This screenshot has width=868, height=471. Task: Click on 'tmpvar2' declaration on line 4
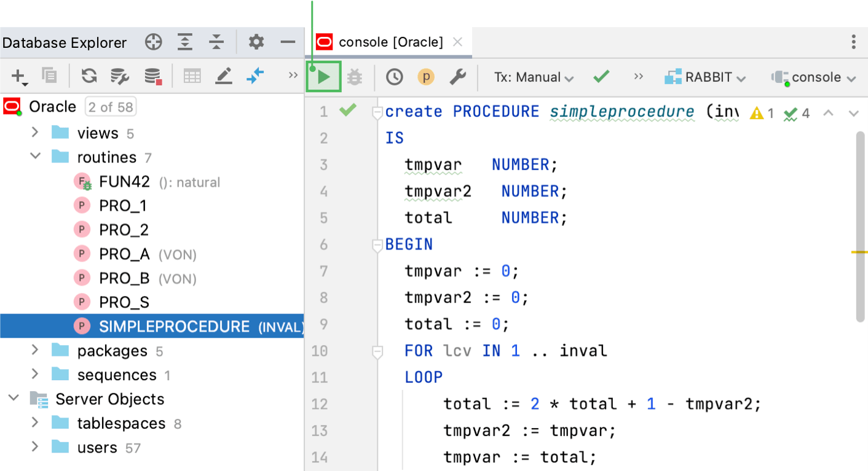click(x=438, y=191)
